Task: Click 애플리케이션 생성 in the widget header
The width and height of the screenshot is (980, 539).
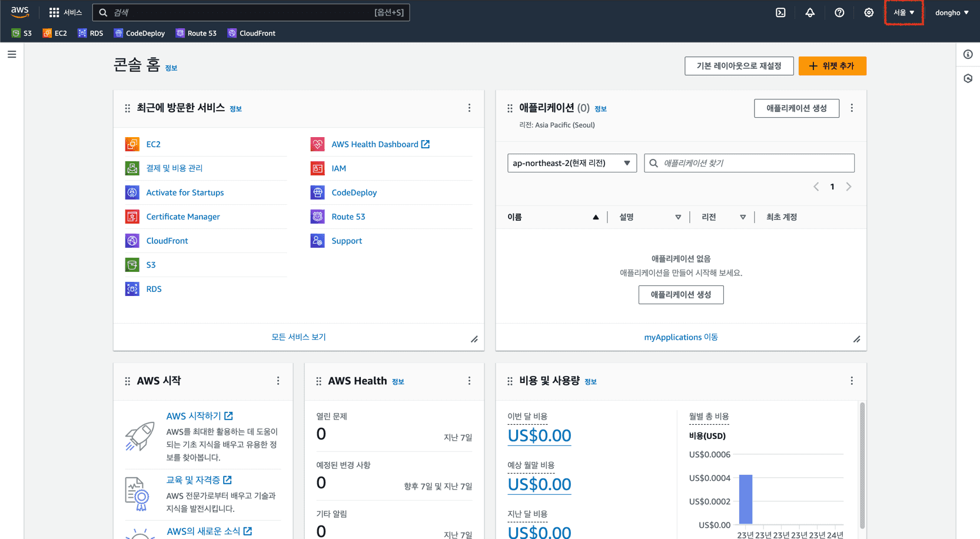Action: [796, 108]
